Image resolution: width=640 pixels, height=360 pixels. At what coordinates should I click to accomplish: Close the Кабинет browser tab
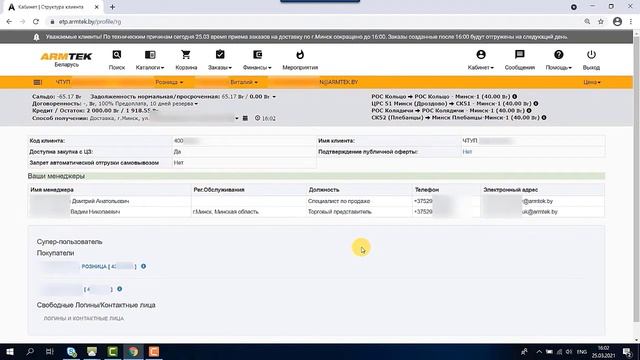point(97,7)
